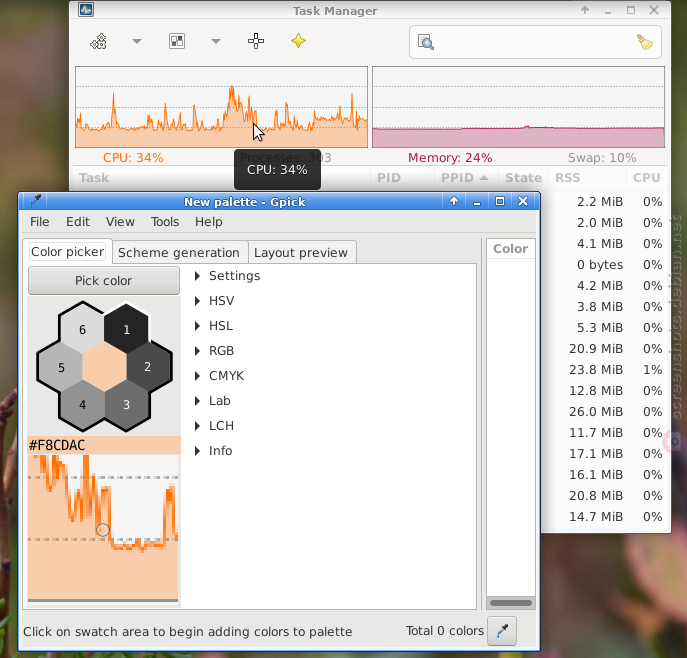Expand the HSL section
The image size is (687, 658).
pyautogui.click(x=215, y=325)
